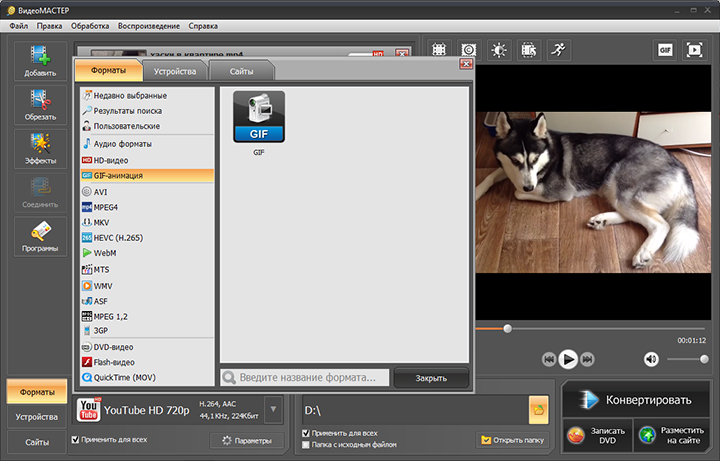Image resolution: width=720 pixels, height=461 pixels.
Task: Open the Файл menu
Action: (18, 26)
